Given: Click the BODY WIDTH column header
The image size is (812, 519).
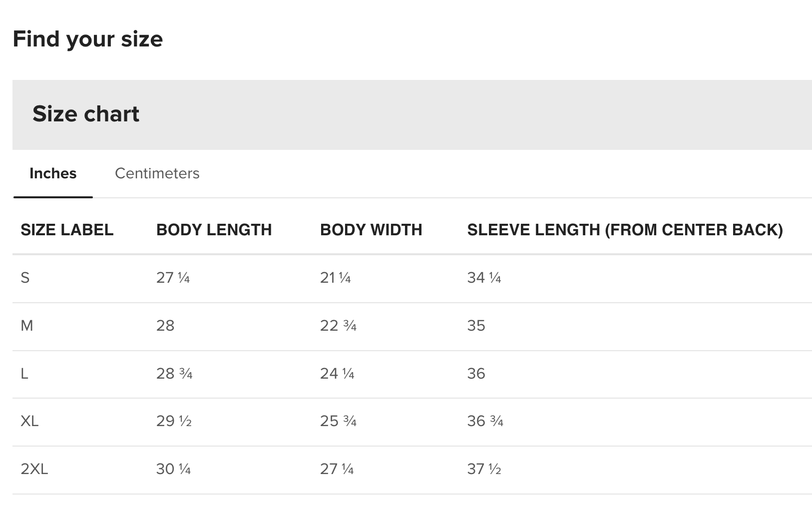Looking at the screenshot, I should pos(371,230).
